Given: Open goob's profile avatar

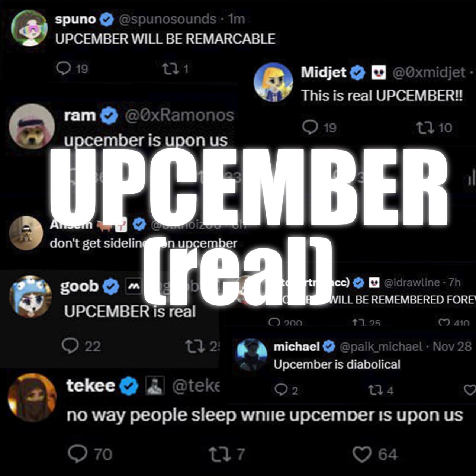Looking at the screenshot, I should point(30,297).
